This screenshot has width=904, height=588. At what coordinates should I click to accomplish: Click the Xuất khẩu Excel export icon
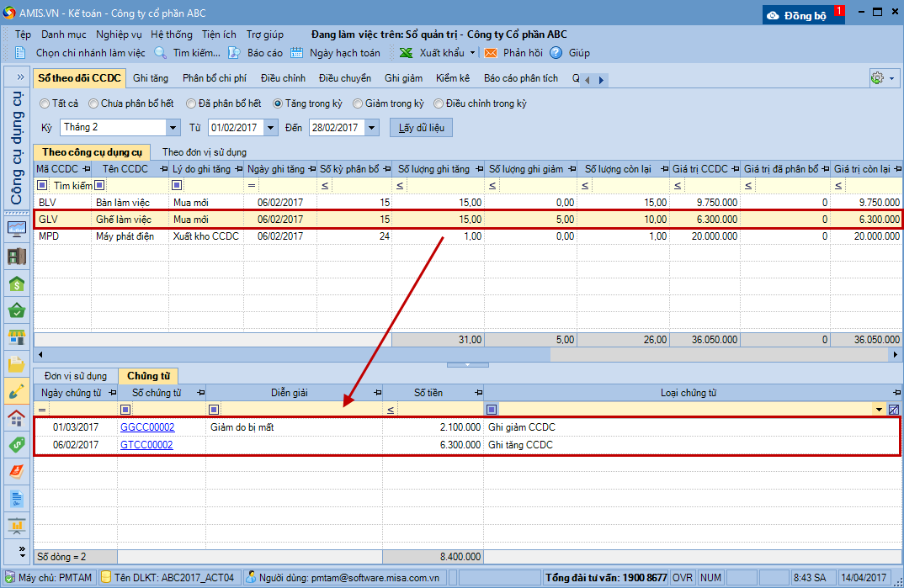coord(406,53)
